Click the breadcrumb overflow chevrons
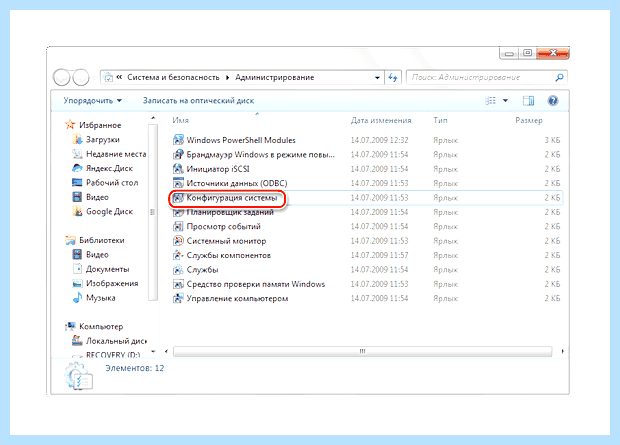Screen dimensions: 620x445 click(x=119, y=78)
